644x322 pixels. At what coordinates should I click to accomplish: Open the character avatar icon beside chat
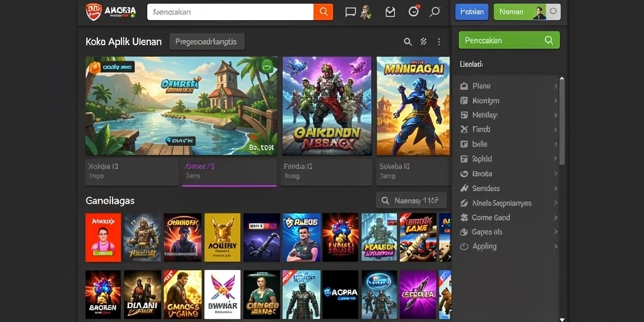point(365,13)
